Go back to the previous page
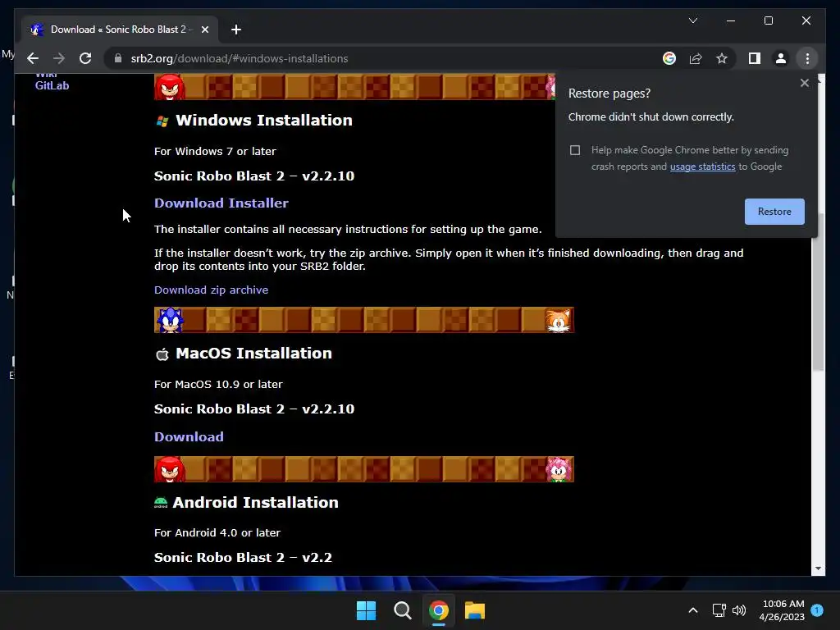840x630 pixels. click(x=33, y=58)
